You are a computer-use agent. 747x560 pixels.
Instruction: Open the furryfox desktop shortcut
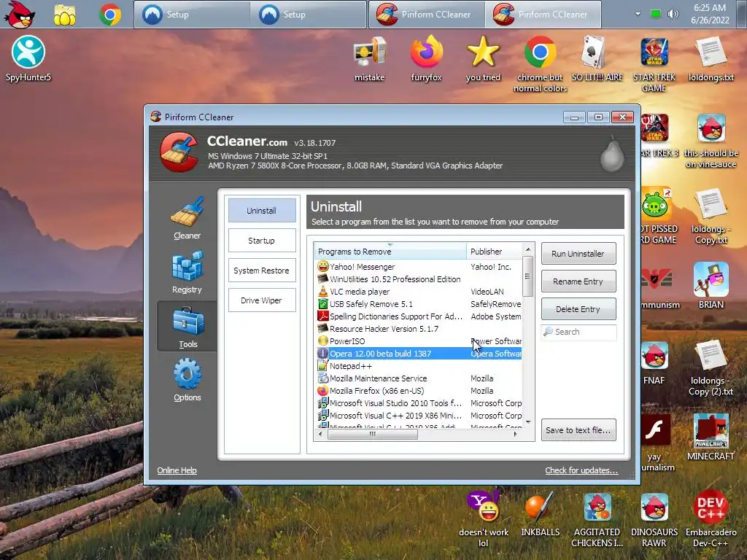pos(426,58)
